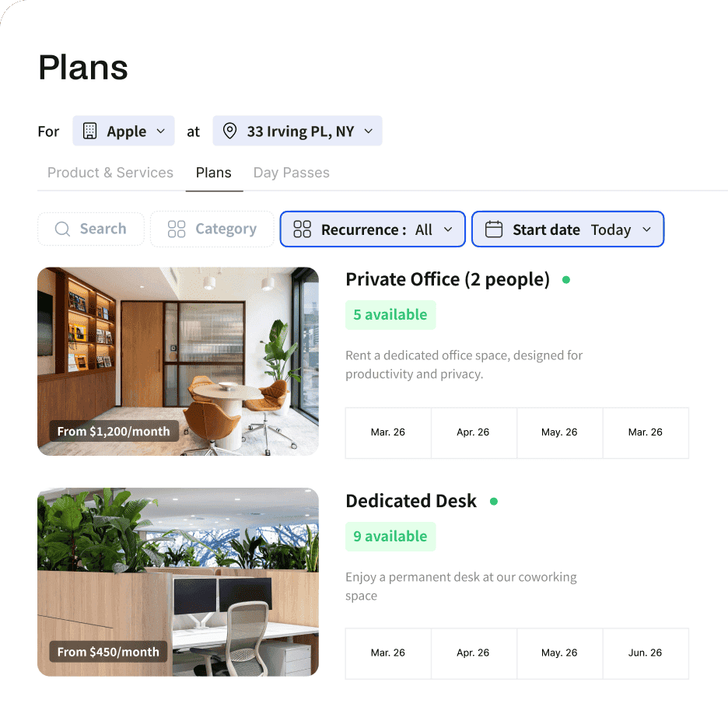Click the Recurrence grid icon
Viewport: 728px width, 707px height.
303,229
